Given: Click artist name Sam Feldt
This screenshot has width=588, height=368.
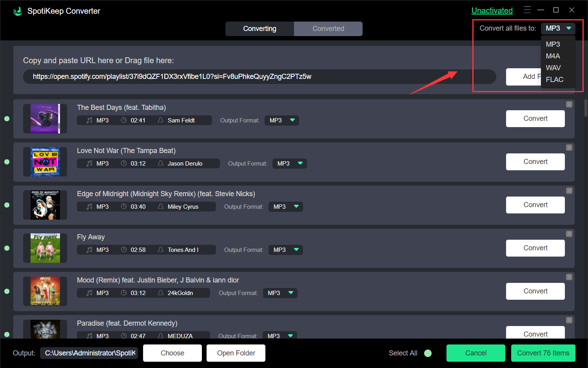Looking at the screenshot, I should point(181,120).
